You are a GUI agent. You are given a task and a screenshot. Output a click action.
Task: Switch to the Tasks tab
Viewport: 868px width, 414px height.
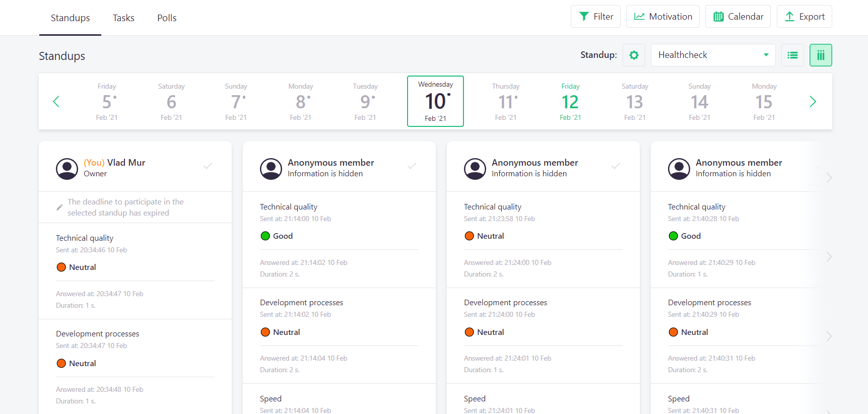coord(123,18)
